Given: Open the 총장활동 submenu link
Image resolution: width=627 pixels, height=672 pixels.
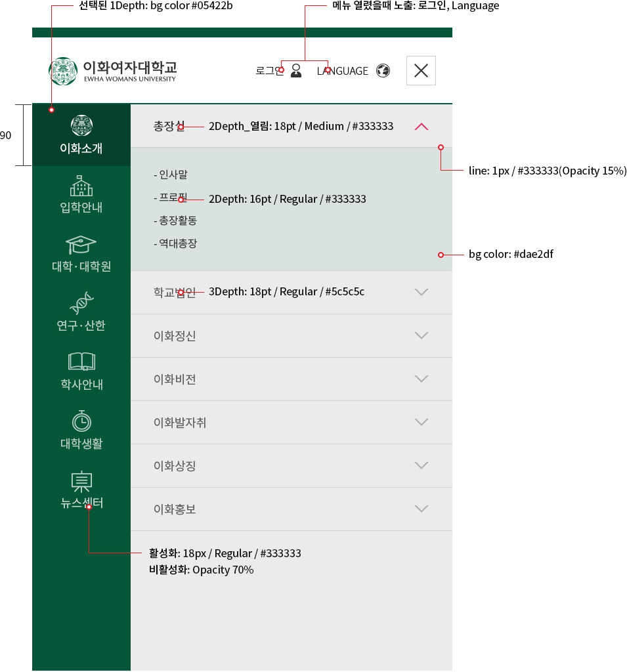Looking at the screenshot, I should [175, 220].
